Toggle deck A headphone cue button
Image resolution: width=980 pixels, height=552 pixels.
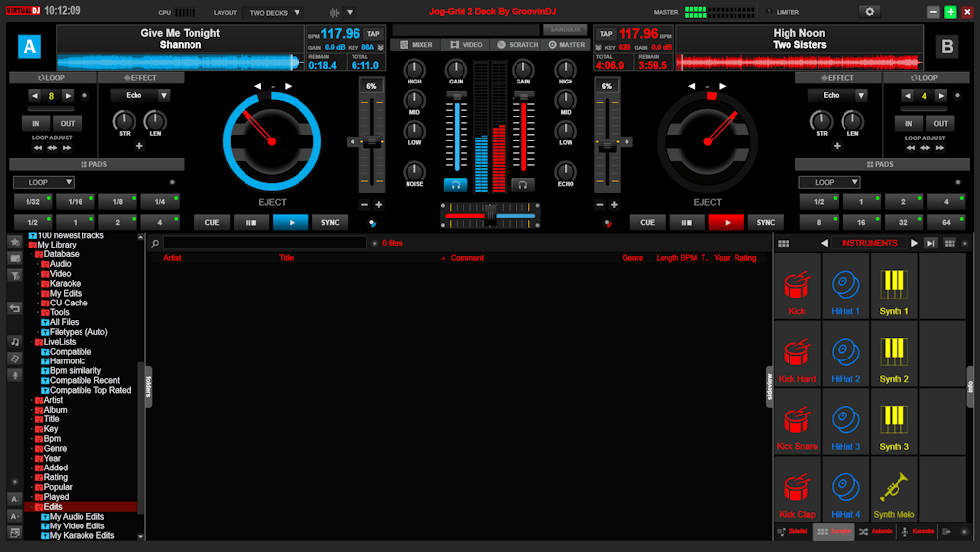[x=456, y=184]
